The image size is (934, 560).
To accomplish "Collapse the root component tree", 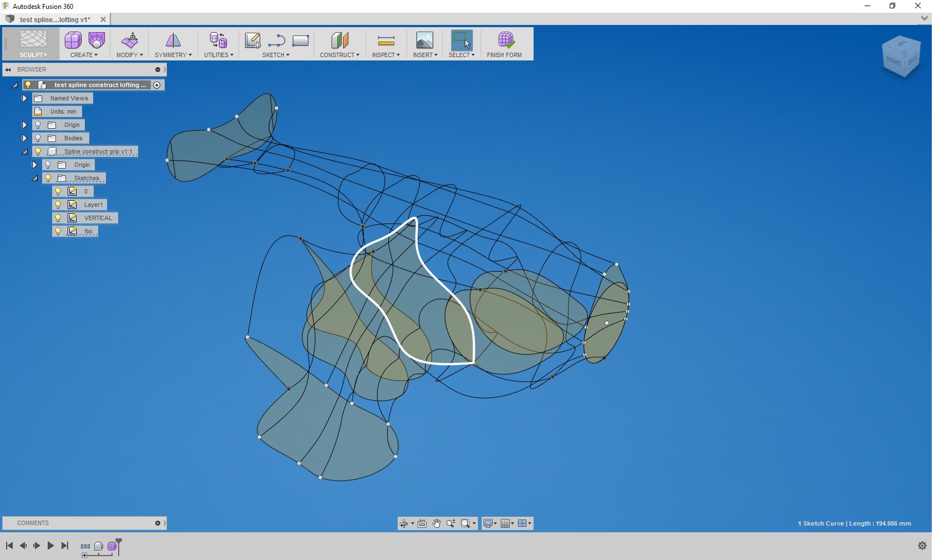I will (15, 85).
